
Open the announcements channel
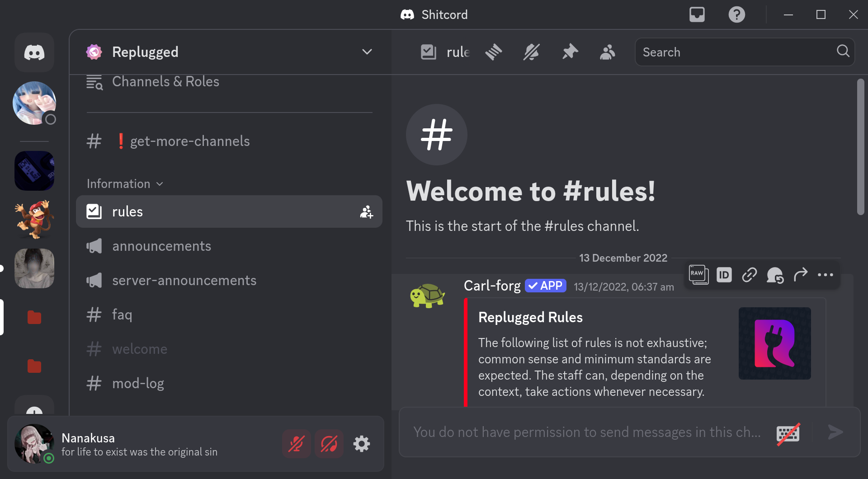229,246
